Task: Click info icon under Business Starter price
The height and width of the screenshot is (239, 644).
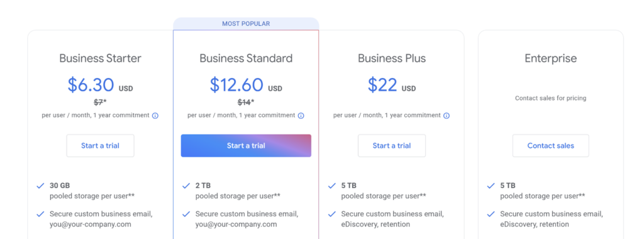Action: 155,116
